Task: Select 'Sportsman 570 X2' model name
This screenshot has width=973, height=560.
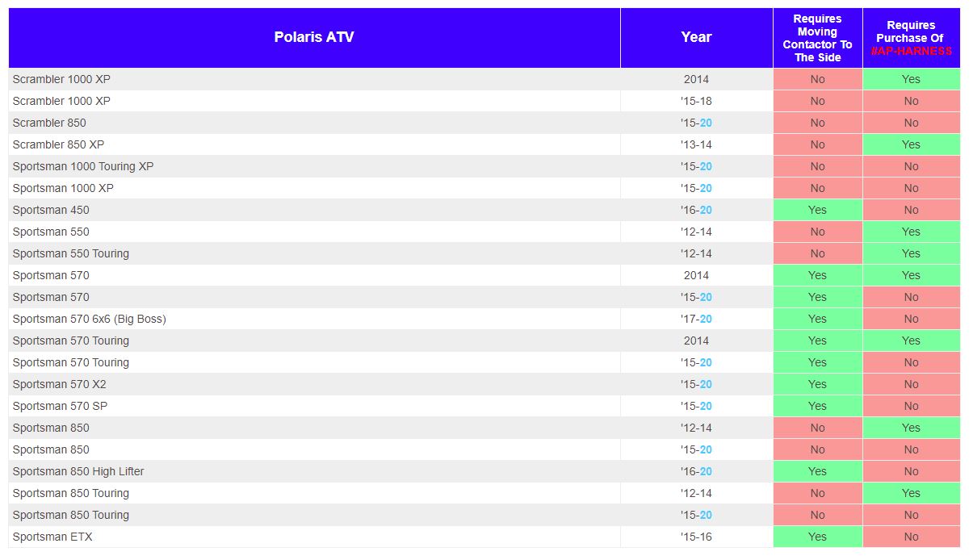Action: coord(60,384)
